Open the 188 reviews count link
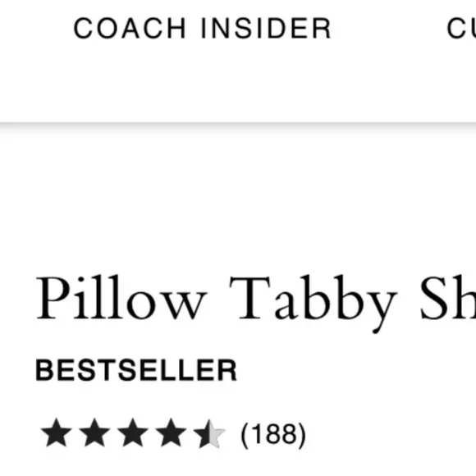476x476 pixels. coord(273,435)
